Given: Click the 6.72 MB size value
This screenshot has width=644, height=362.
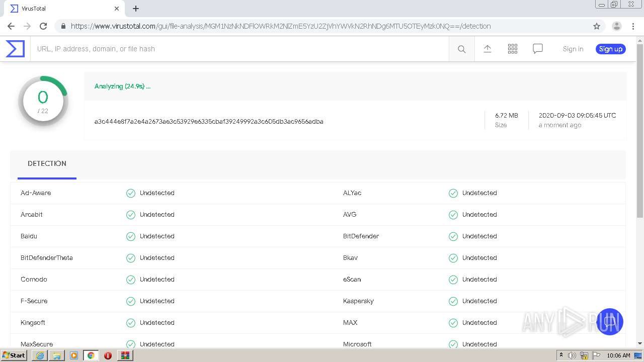Looking at the screenshot, I should 506,115.
